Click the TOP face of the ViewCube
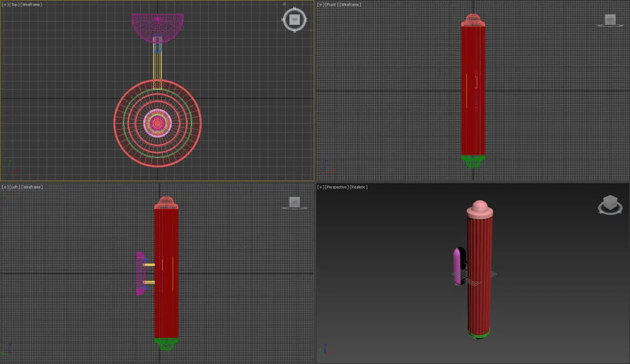630x364 pixels. [x=294, y=20]
